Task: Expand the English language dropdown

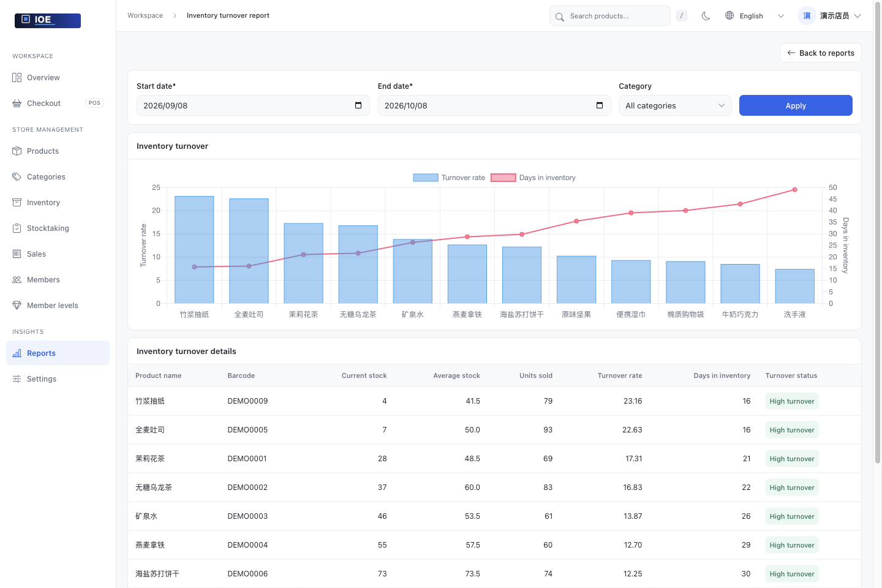Action: 755,16
